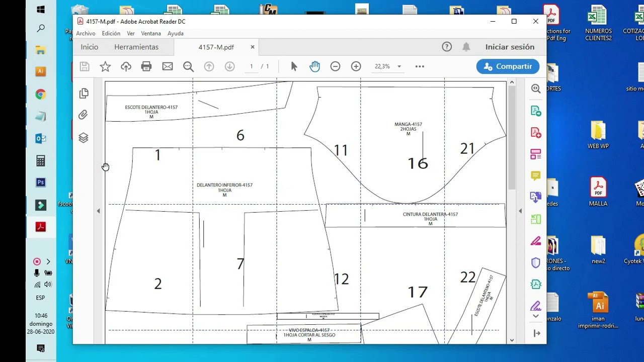Open Compress PDF tool in right pane
This screenshot has width=644, height=362.
click(x=536, y=284)
